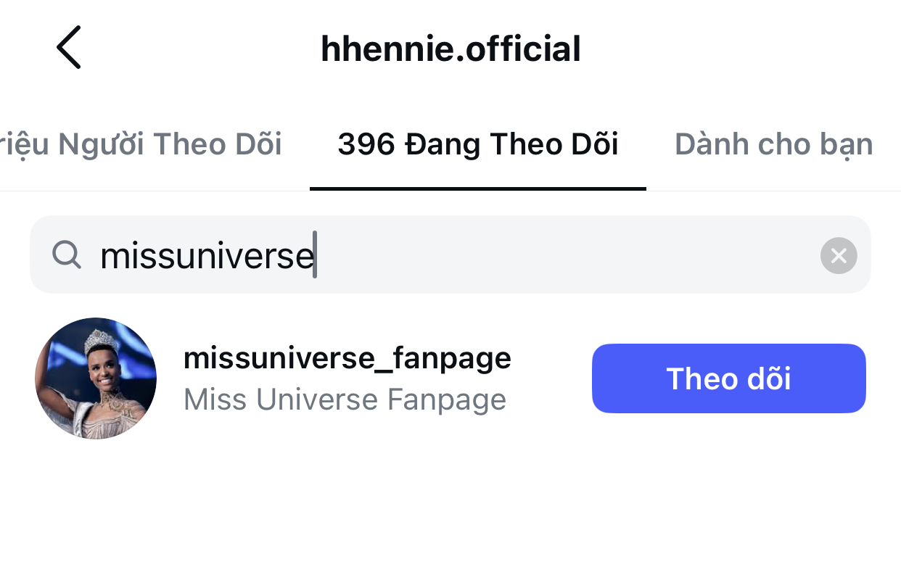Return to the profile via the back chevron
The image size is (901, 588).
[69, 48]
